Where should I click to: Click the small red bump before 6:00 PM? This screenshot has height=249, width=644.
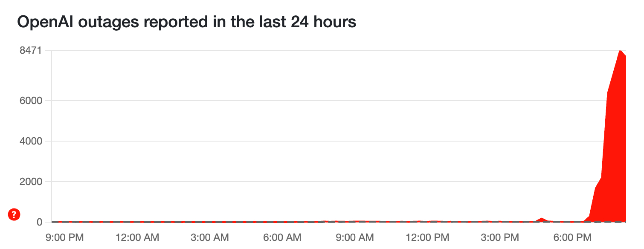tap(542, 219)
